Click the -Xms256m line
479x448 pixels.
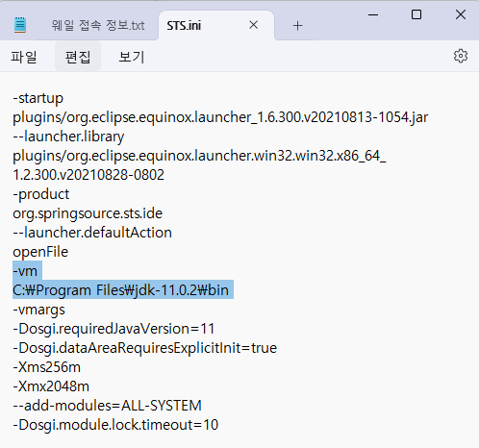(x=47, y=367)
